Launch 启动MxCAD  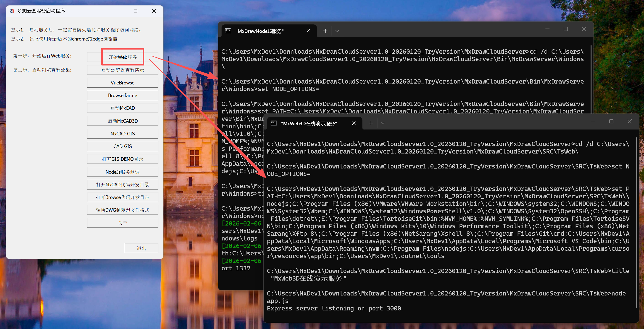coord(123,108)
